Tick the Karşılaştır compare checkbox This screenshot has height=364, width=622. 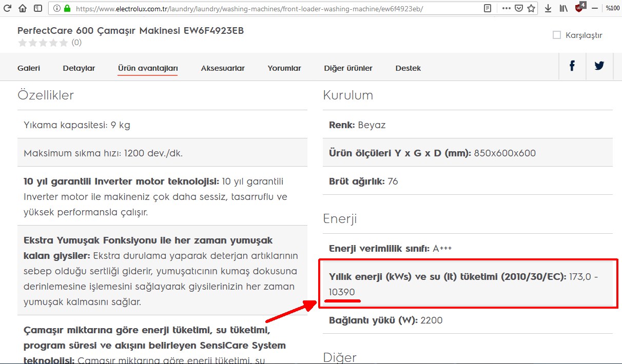pos(556,35)
